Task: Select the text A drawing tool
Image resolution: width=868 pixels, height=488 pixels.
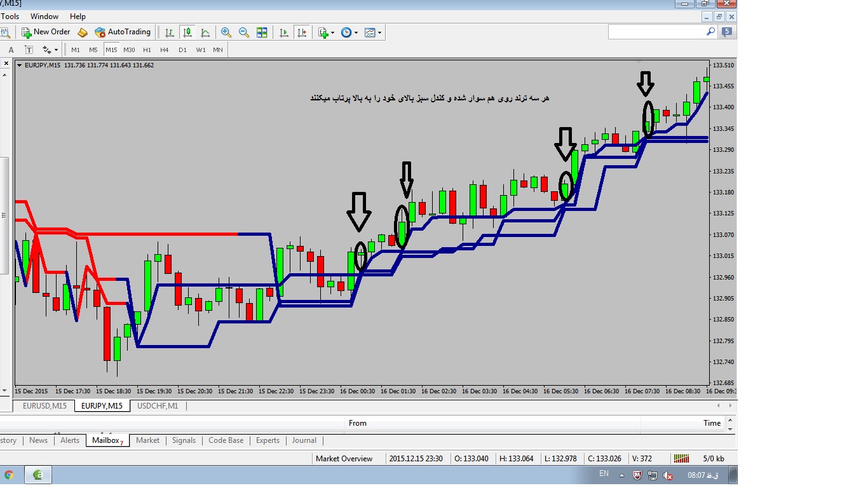Action: (11, 50)
